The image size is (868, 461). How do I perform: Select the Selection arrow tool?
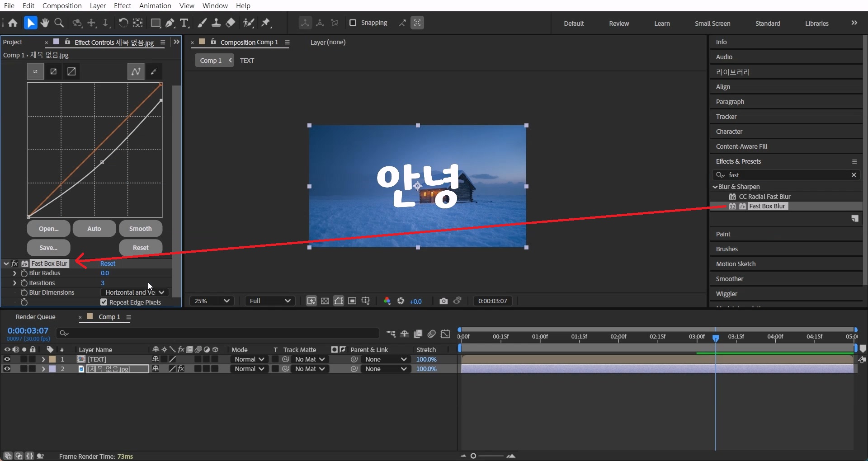pos(30,23)
